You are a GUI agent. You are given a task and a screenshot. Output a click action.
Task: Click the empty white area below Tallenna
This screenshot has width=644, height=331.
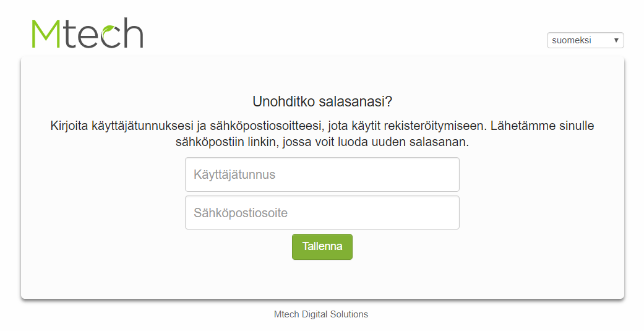click(322, 278)
